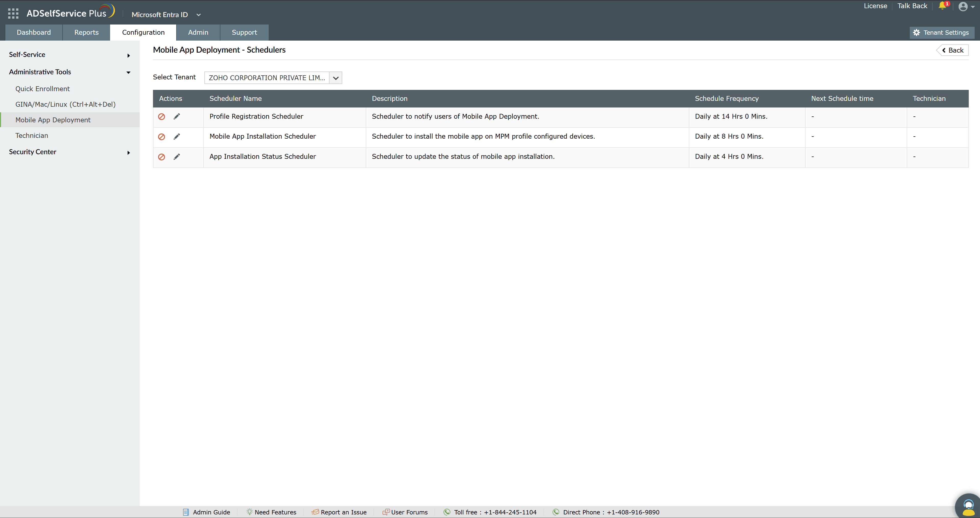Expand the Self-Service section
The image size is (980, 518).
[x=70, y=55]
